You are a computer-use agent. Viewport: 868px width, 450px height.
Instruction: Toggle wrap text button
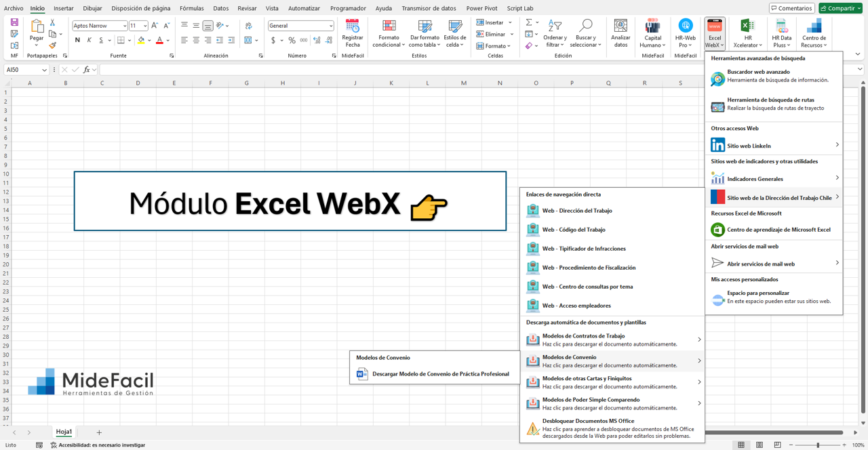[x=248, y=26]
